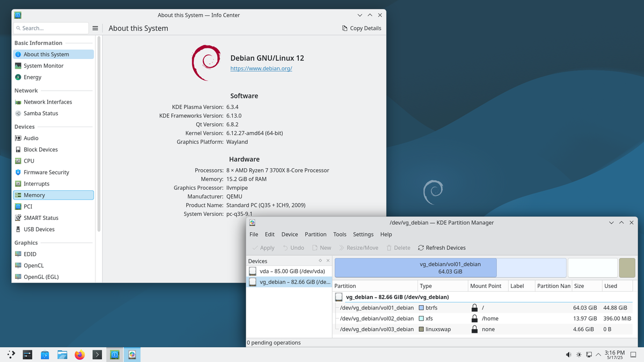This screenshot has height=362, width=644.
Task: Click the lock icon on the /home partition row
Action: click(x=474, y=318)
